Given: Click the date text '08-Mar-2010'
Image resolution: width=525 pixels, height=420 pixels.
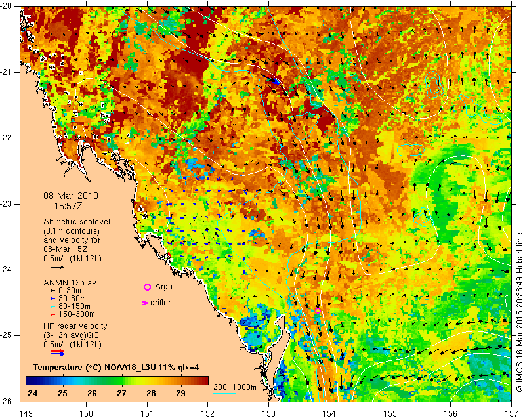Looking at the screenshot, I should tap(71, 196).
